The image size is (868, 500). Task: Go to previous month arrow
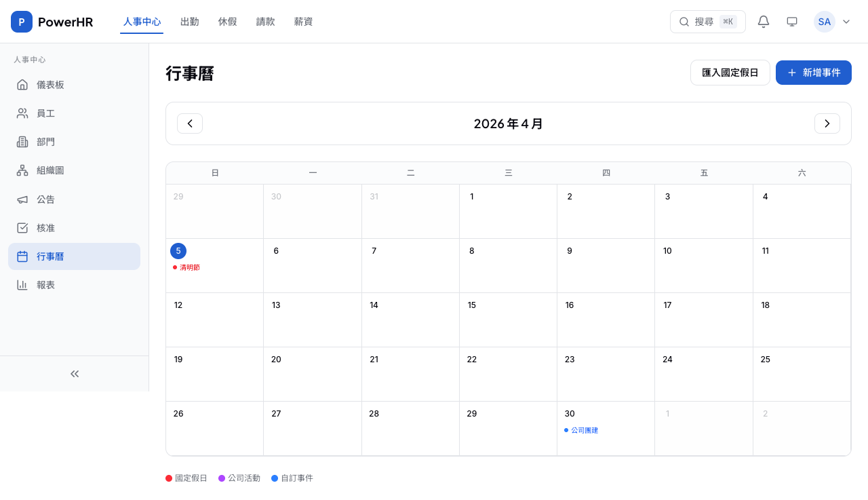tap(190, 123)
